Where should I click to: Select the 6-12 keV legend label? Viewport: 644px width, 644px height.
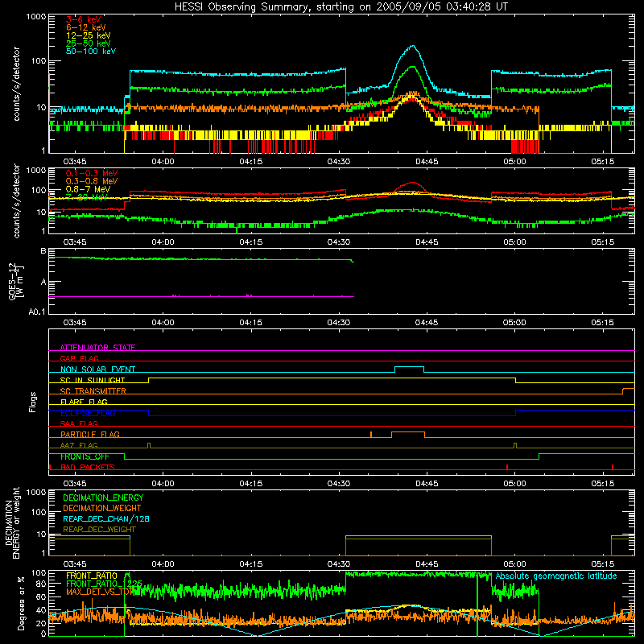(86, 27)
